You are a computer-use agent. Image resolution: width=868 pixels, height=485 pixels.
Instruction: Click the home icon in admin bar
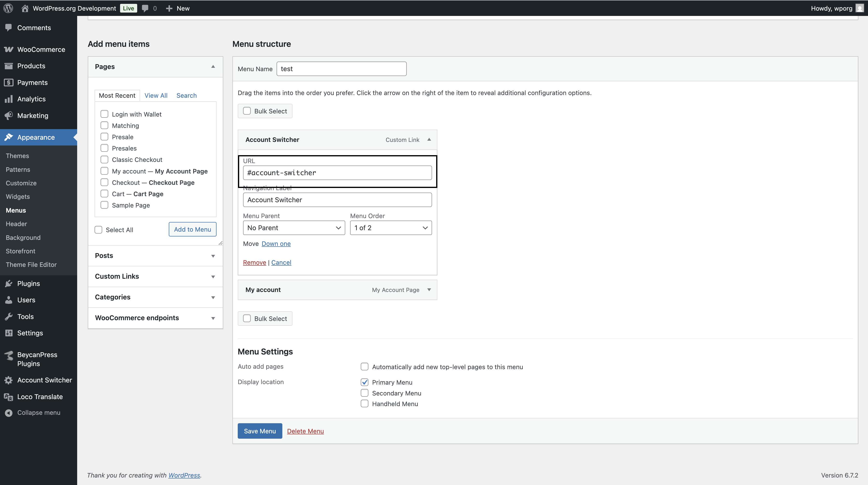point(25,8)
